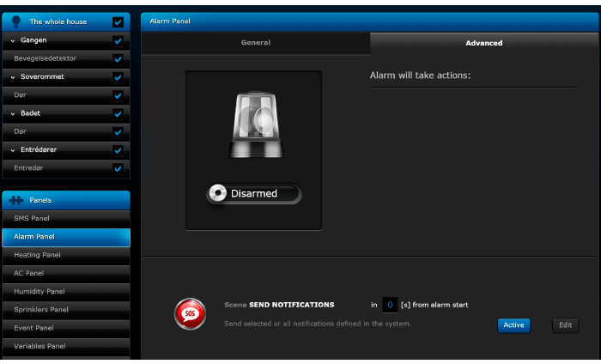Screen dimensions: 601x364
Task: Collapse the Soverommet room group
Action: tap(14, 76)
